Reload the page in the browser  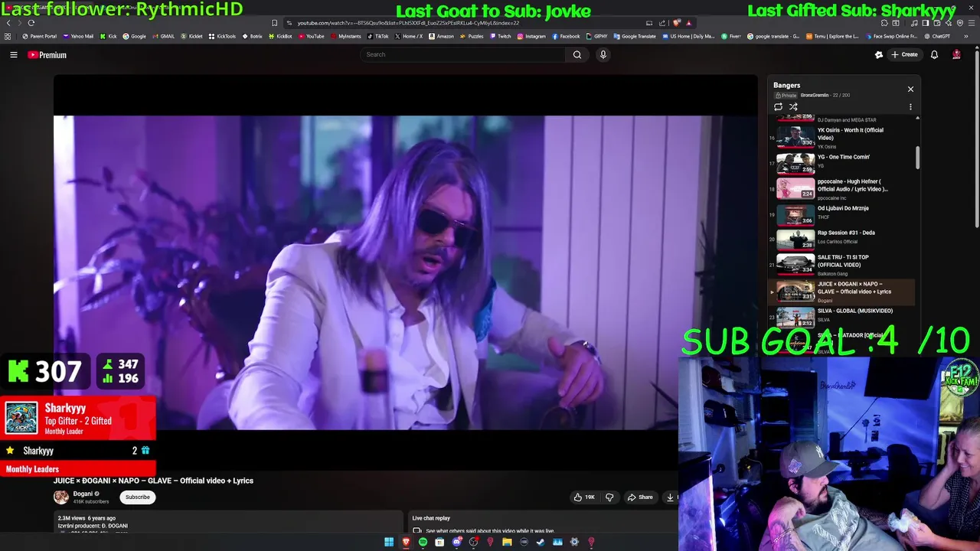31,23
